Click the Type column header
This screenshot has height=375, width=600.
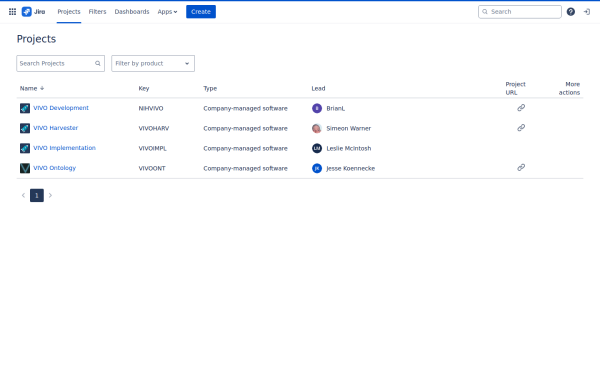tap(210, 88)
